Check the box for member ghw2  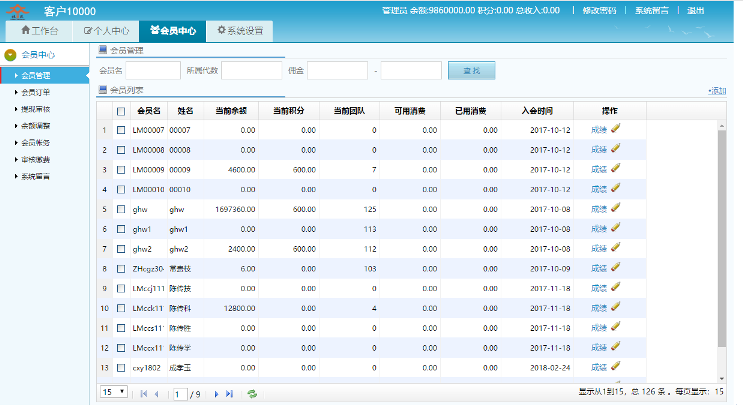pyautogui.click(x=121, y=249)
